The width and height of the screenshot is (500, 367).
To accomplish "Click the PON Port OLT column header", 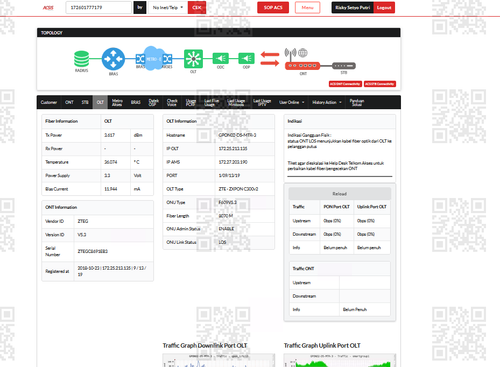I will coord(336,207).
